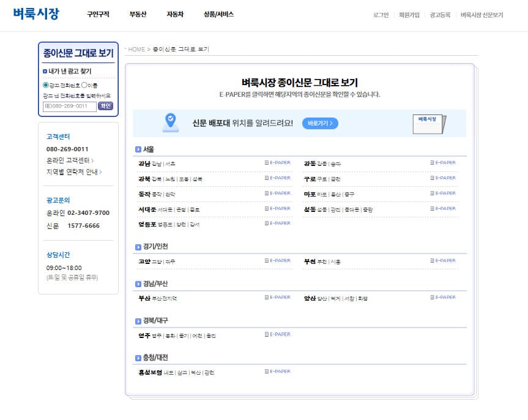This screenshot has width=528, height=420.
Task: Click the 로그인 link
Action: [380, 15]
